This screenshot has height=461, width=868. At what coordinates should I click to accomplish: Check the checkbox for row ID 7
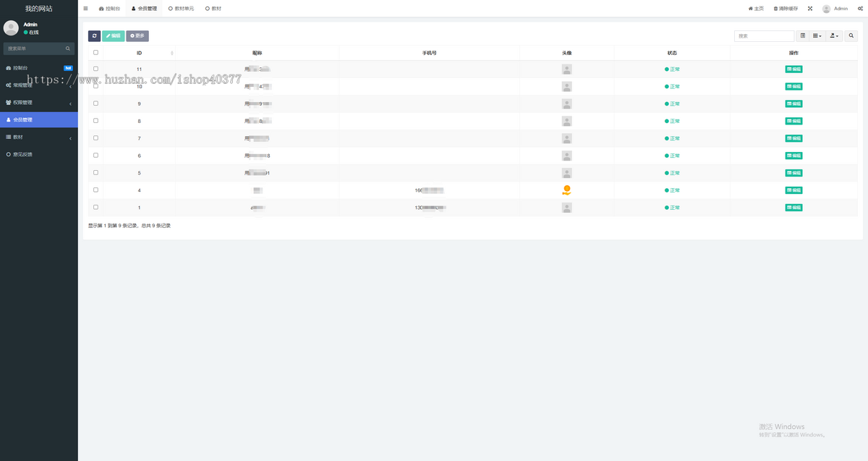(x=95, y=138)
